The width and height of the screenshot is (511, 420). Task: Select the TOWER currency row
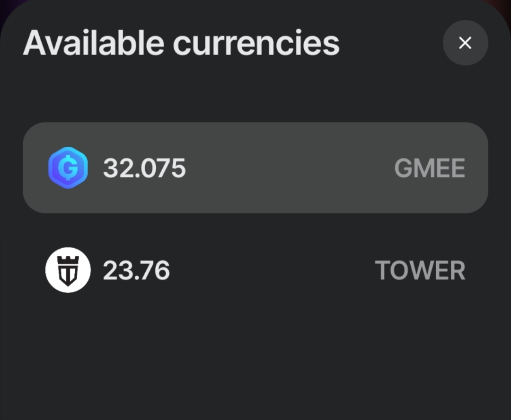point(255,270)
